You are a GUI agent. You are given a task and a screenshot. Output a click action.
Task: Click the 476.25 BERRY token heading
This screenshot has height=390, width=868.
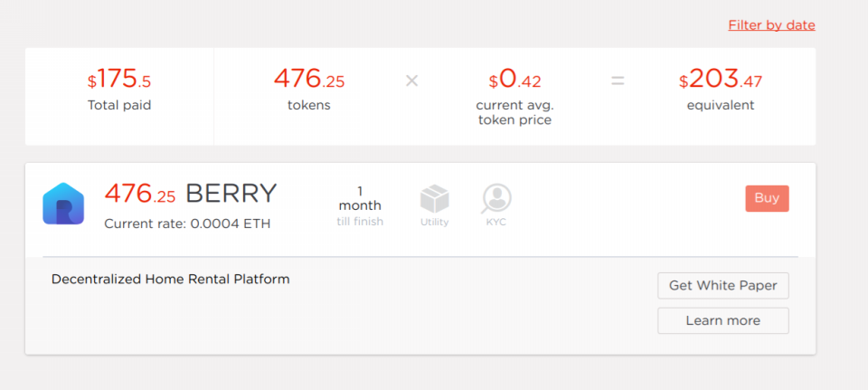click(x=191, y=194)
